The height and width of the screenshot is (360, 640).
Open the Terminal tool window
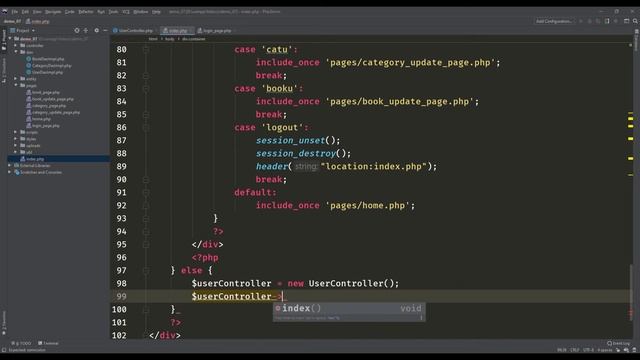[48, 343]
